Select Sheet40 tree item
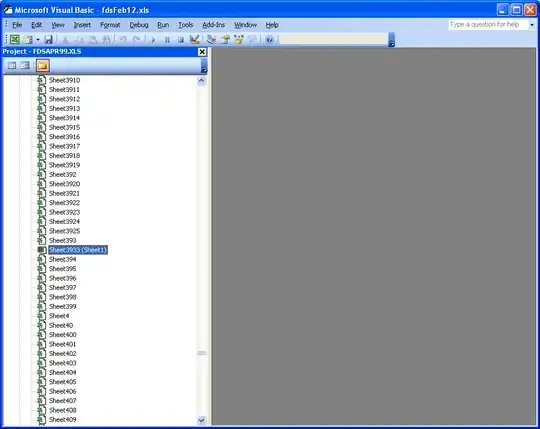The height and width of the screenshot is (429, 540). (61, 325)
